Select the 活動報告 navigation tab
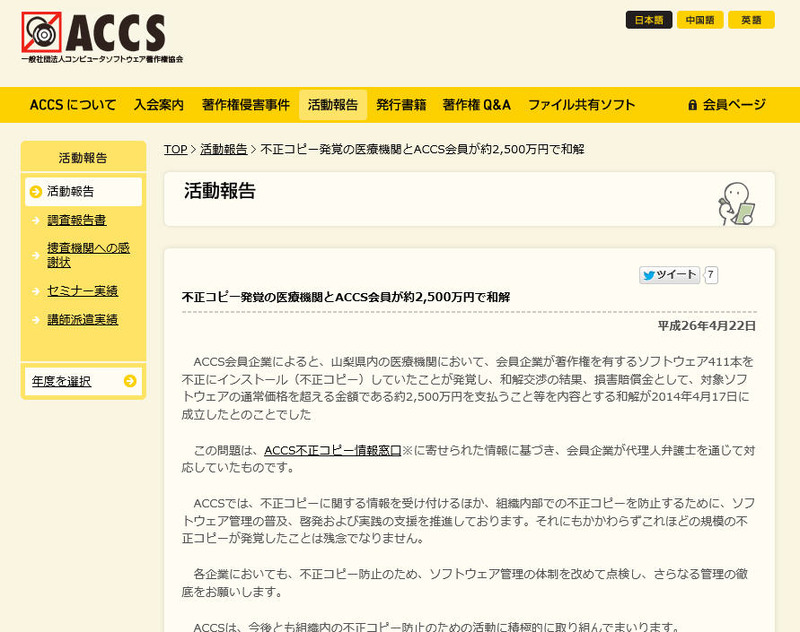 coord(332,105)
